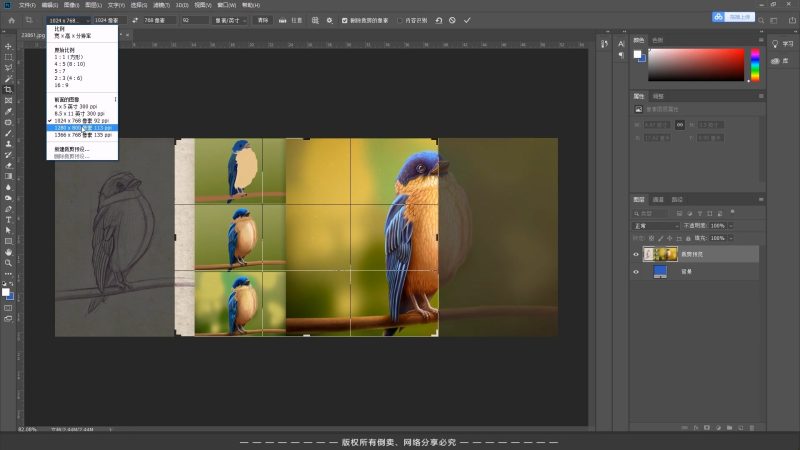
Task: Click the reset crop (undo arrow) icon
Action: click(439, 20)
